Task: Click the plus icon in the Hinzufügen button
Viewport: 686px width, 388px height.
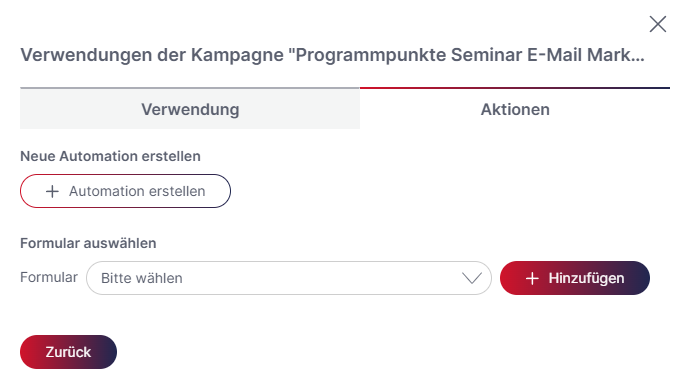Action: pyautogui.click(x=532, y=278)
